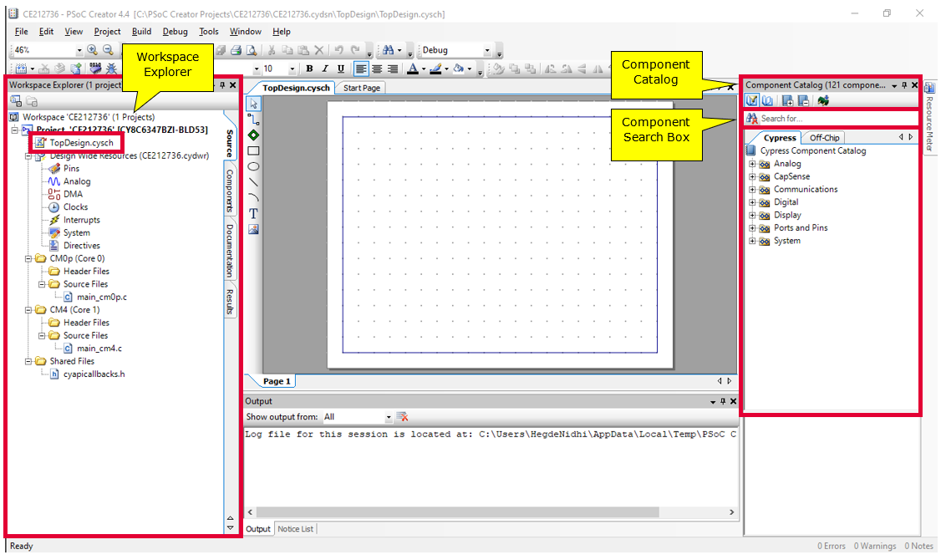Select the Page 1 schematic sheet tab

[x=277, y=381]
